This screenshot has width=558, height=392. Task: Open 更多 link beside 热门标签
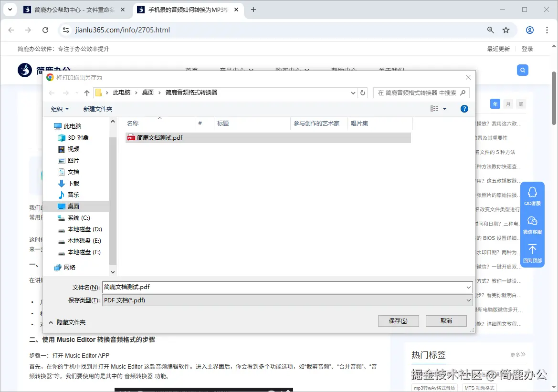click(518, 355)
